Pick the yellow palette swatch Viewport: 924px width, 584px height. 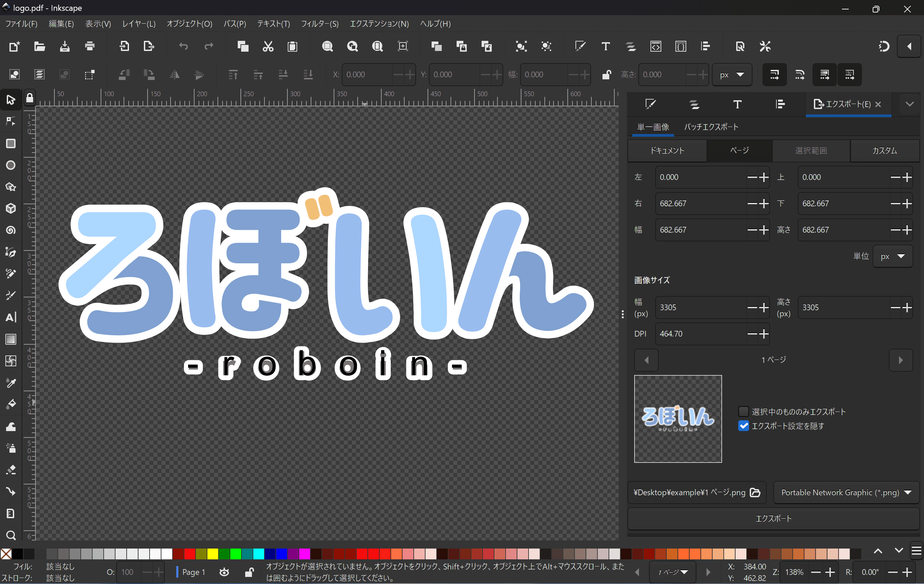(212, 553)
